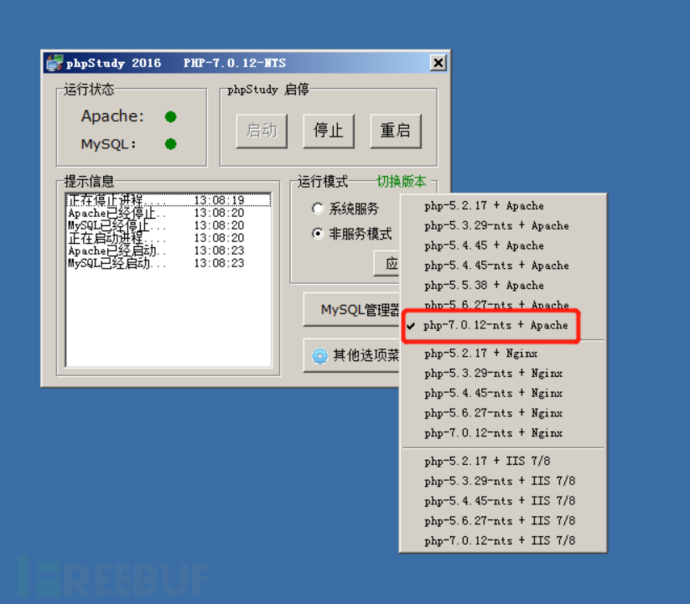This screenshot has width=690, height=604.
Task: Click Apache green status indicator
Action: point(171,117)
